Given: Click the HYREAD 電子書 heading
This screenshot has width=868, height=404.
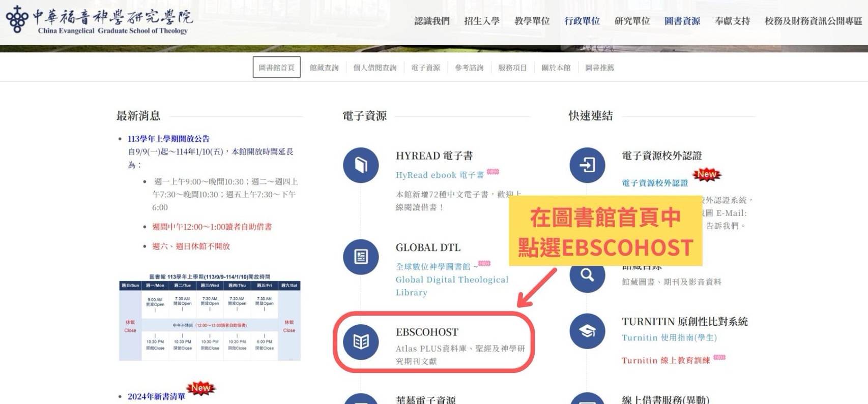Looking at the screenshot, I should pos(434,156).
